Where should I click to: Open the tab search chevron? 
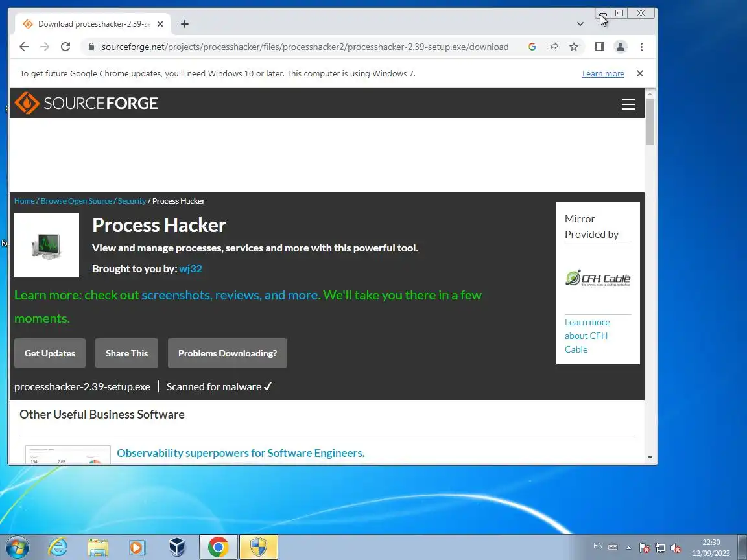580,24
